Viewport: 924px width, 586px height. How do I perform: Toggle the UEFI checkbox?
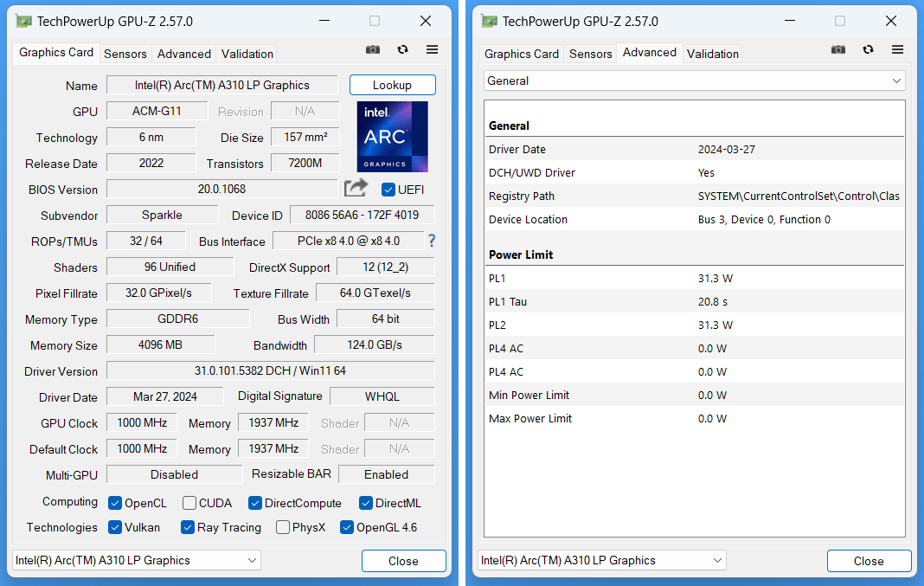coord(388,190)
